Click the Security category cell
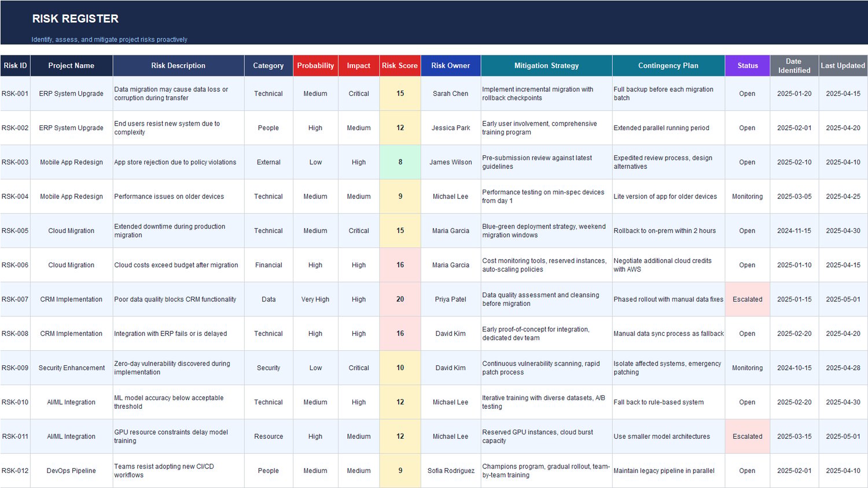 pyautogui.click(x=269, y=368)
